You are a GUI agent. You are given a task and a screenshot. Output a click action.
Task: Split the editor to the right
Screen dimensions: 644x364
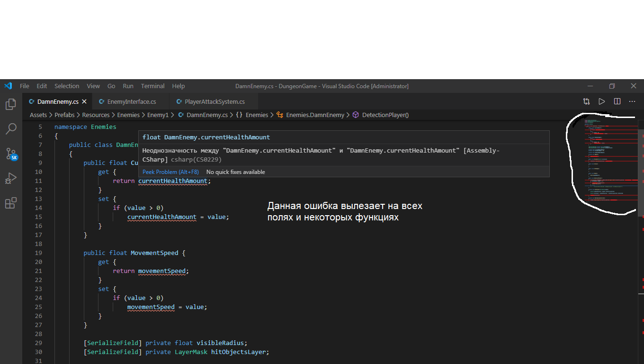(x=617, y=101)
